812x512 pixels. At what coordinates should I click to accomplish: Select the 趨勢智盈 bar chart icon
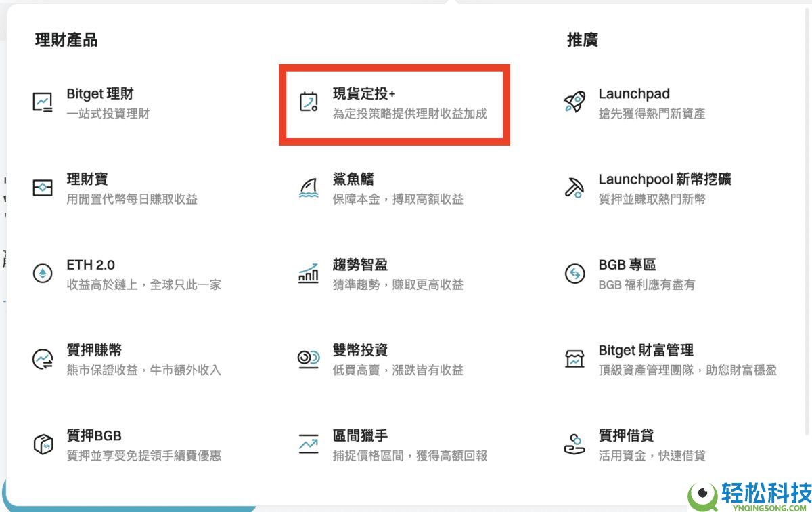pos(309,274)
